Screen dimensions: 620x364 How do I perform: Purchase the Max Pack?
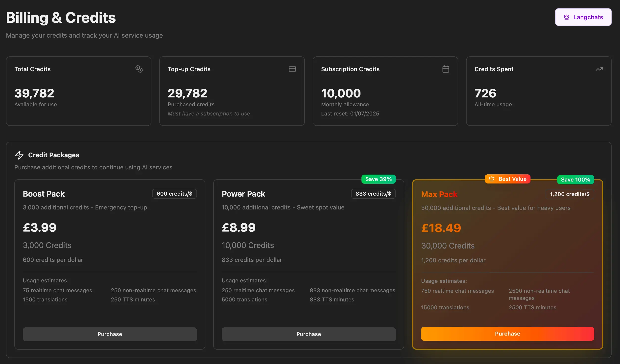507,334
